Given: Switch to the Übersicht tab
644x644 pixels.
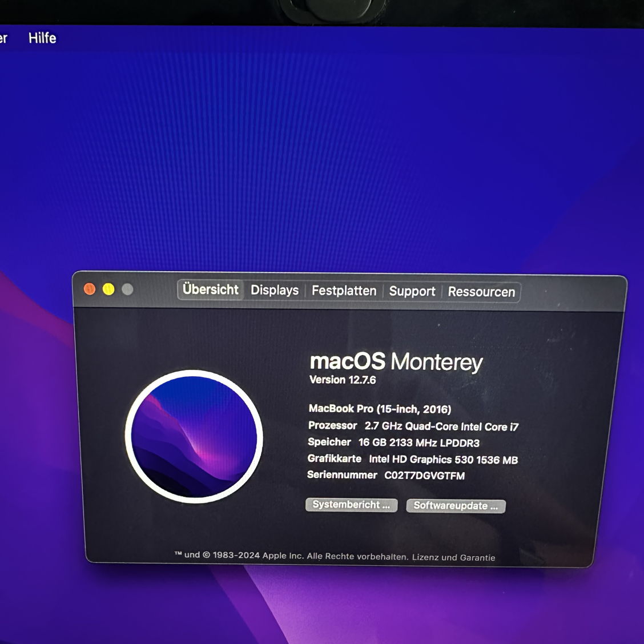Looking at the screenshot, I should coord(210,289).
